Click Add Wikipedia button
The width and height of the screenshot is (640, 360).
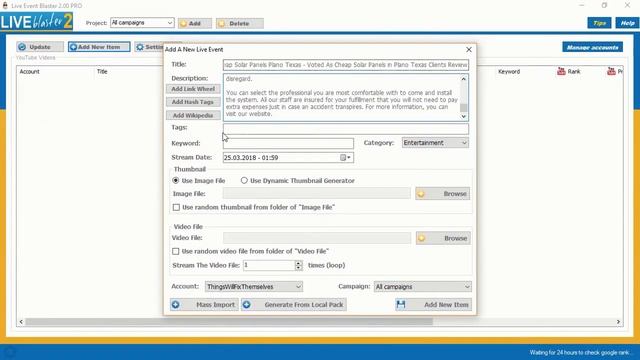coord(193,116)
